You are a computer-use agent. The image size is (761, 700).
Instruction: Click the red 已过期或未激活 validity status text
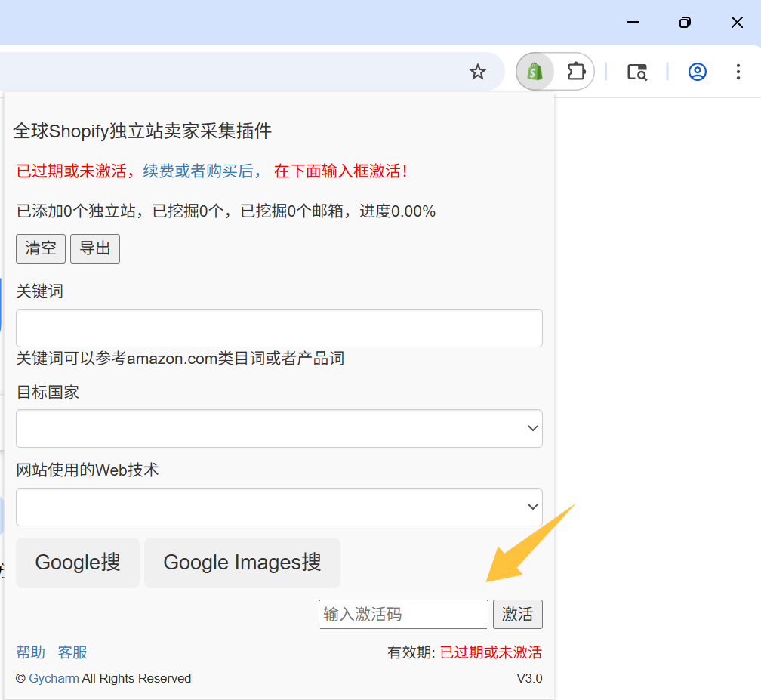point(491,652)
